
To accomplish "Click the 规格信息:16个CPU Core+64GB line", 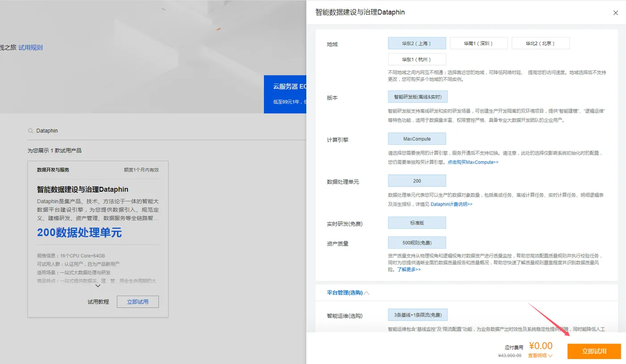I will coord(71,256).
